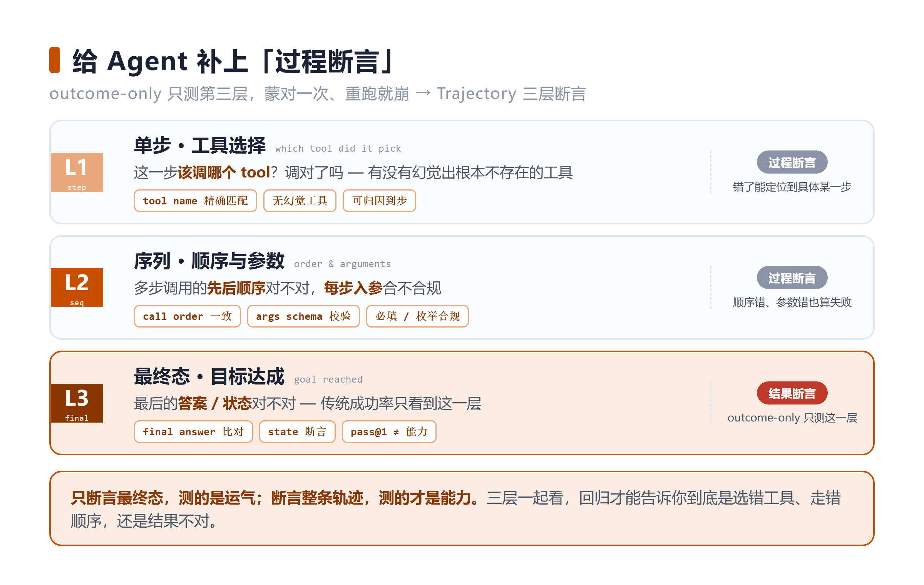Click the 'final answer 比对' tag
Viewport: 924px width, 585px height.
[x=193, y=431]
